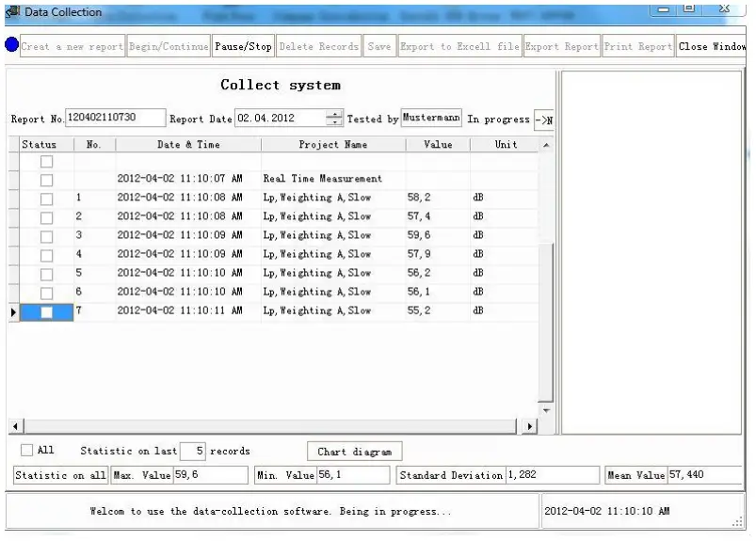Check the status box for record 4

47,255
